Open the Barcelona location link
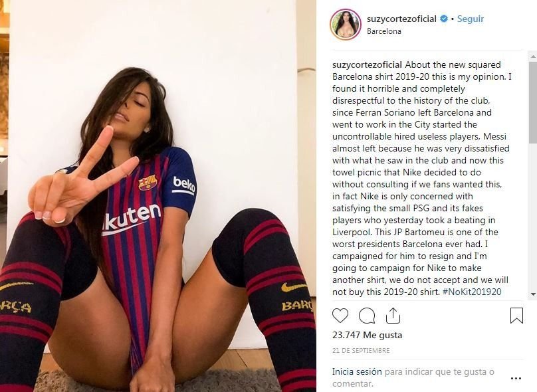Viewport: 537px width, 392px height. click(384, 31)
